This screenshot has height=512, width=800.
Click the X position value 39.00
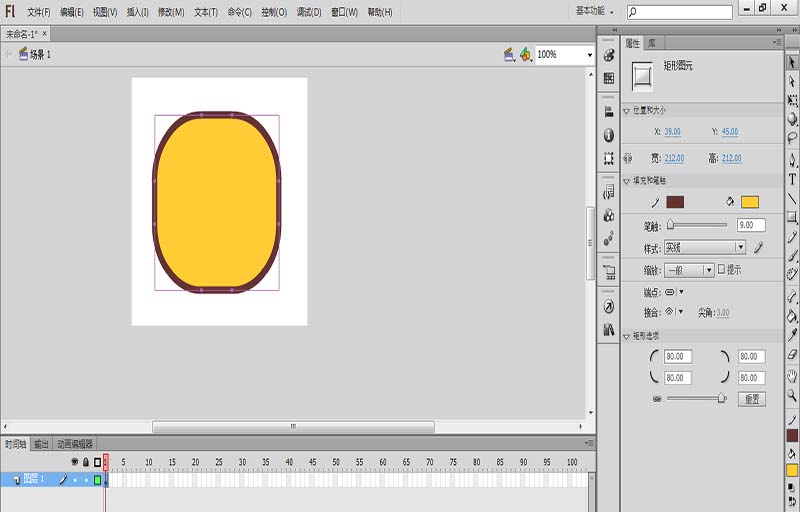click(672, 132)
